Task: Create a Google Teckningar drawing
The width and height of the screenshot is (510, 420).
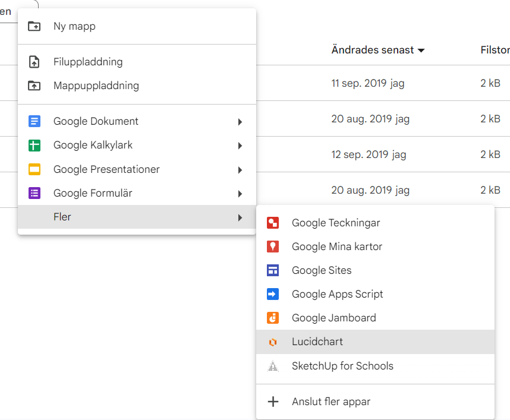Action: coord(375,223)
